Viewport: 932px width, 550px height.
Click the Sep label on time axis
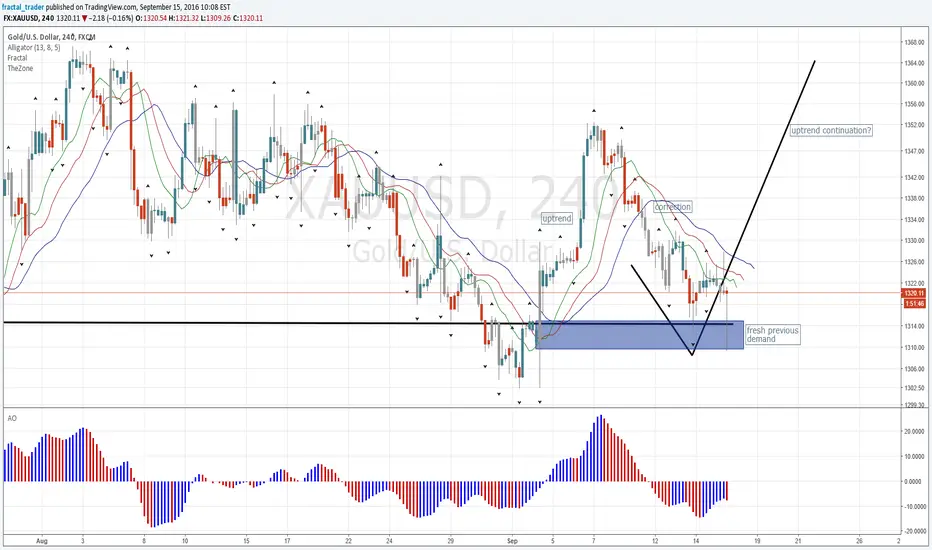[x=513, y=541]
